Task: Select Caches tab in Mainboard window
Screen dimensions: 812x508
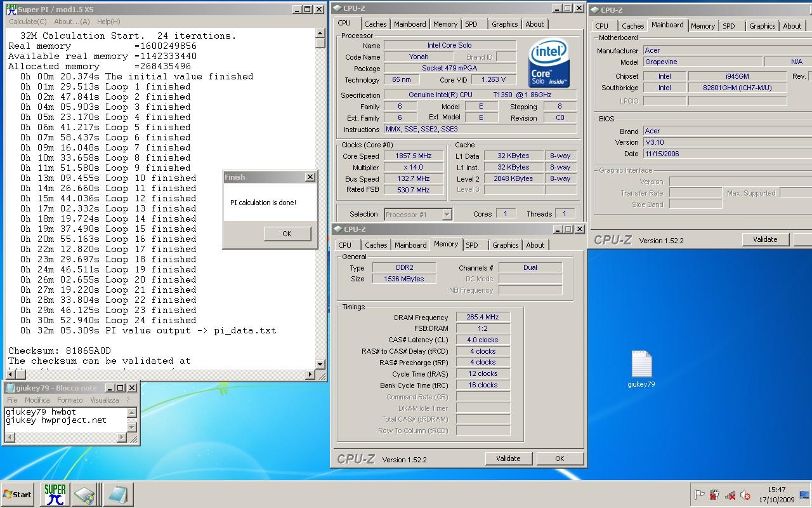Action: click(632, 26)
